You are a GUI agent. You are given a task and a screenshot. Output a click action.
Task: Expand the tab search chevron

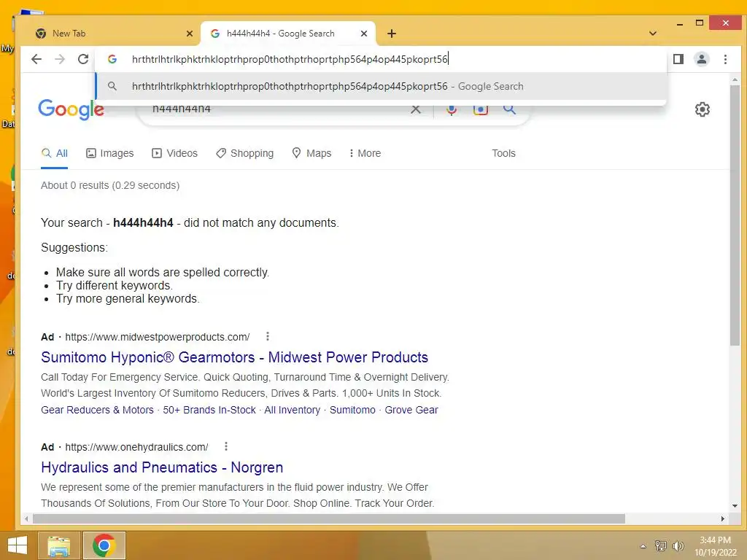[x=653, y=34]
